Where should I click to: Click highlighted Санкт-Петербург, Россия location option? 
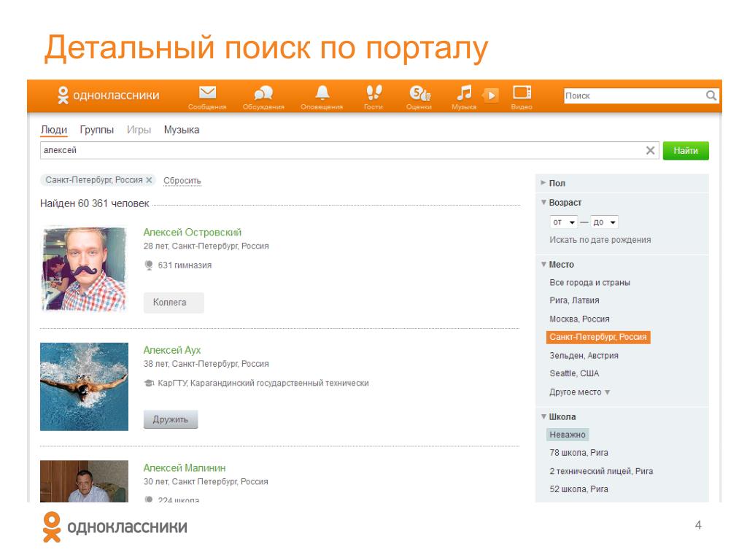(598, 337)
